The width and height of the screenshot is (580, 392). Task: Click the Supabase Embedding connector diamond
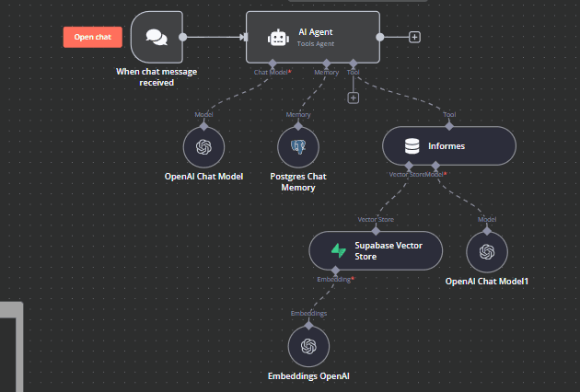pos(335,271)
